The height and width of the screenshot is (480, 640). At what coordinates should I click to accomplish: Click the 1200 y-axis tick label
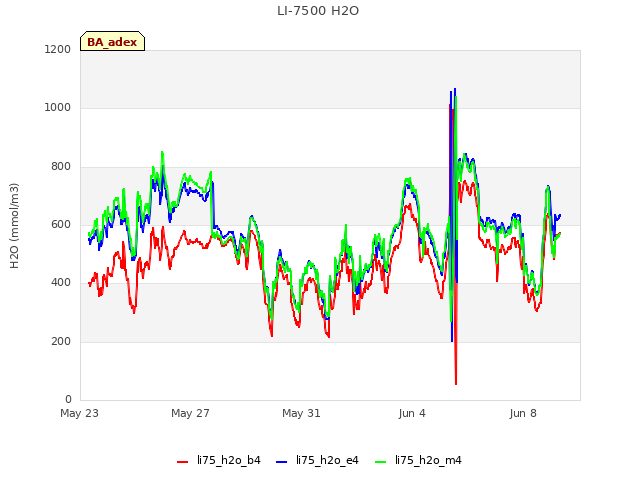click(58, 49)
